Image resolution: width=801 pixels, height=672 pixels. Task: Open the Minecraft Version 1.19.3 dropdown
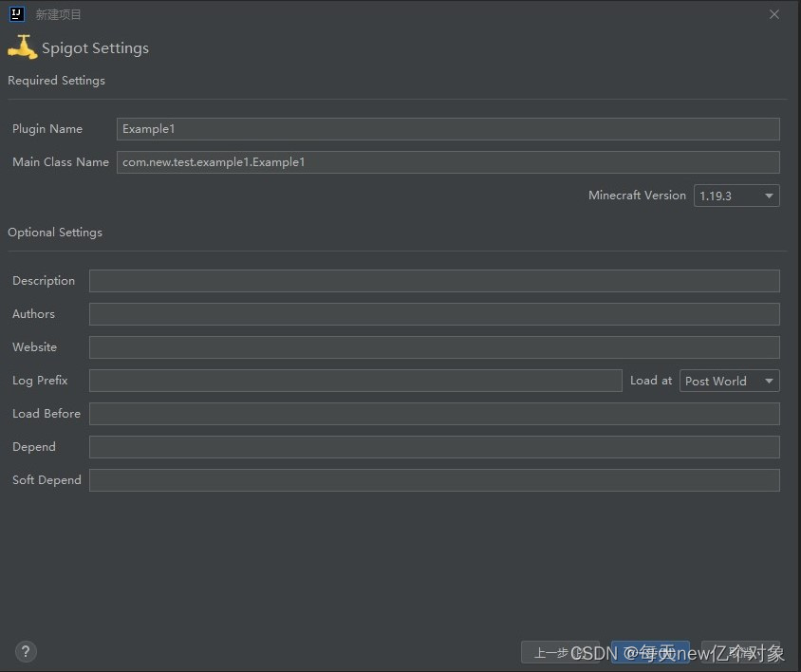(736, 196)
